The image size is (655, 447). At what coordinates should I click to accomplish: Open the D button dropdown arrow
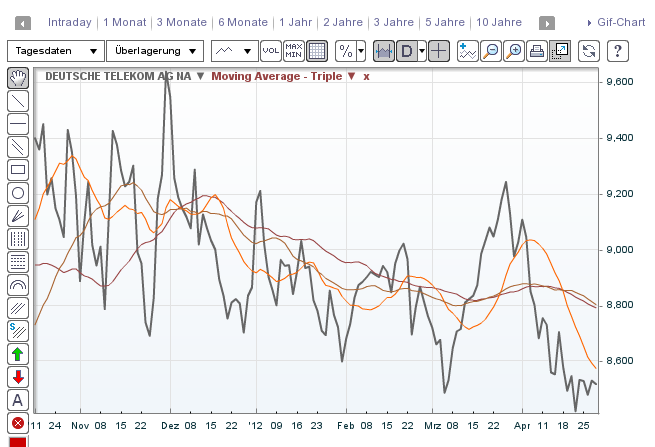422,51
